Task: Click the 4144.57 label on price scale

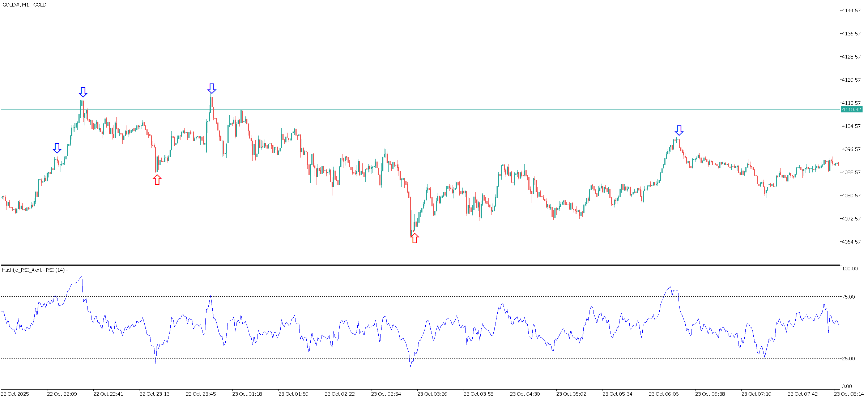Action: coord(851,10)
